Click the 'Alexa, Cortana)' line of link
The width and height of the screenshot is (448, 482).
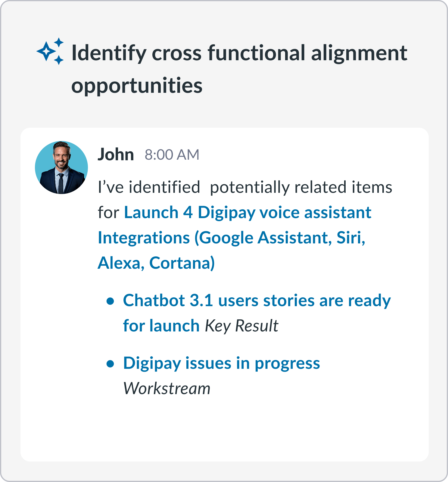coord(156,263)
